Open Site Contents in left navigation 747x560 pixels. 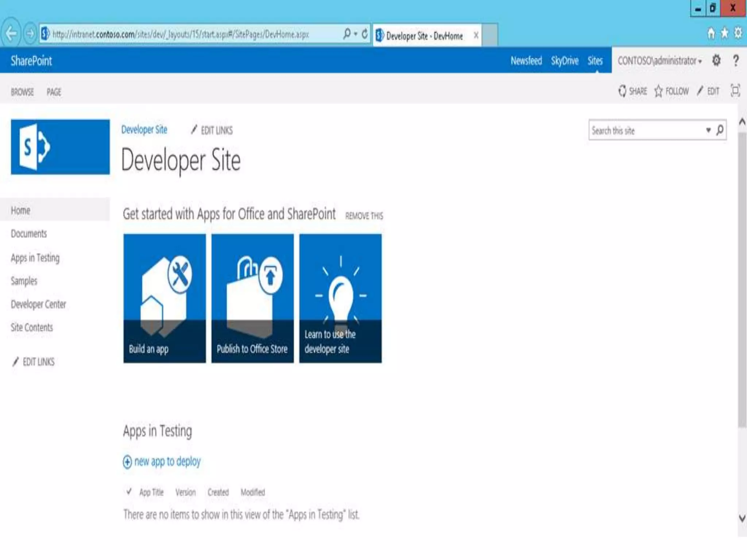[32, 327]
